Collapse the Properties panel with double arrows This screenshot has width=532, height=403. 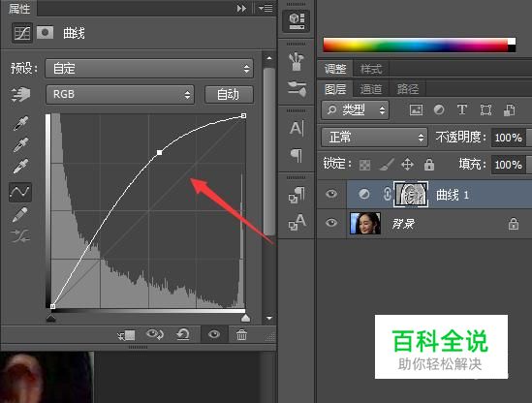tap(241, 8)
